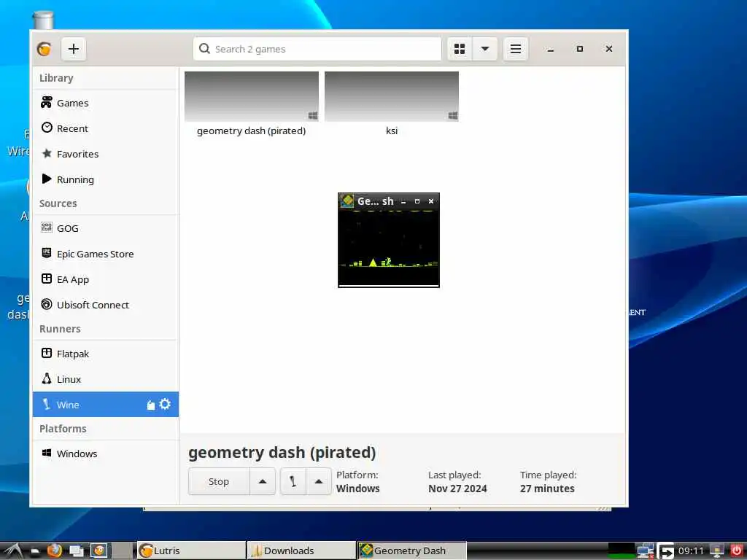Viewport: 747px width, 560px height.
Task: Show Favorites in the sidebar
Action: click(106, 154)
